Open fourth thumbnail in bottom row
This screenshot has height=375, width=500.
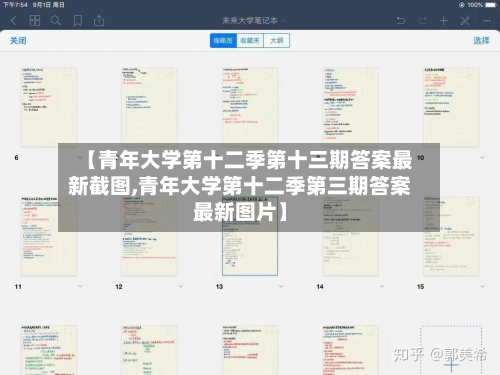tap(350, 350)
